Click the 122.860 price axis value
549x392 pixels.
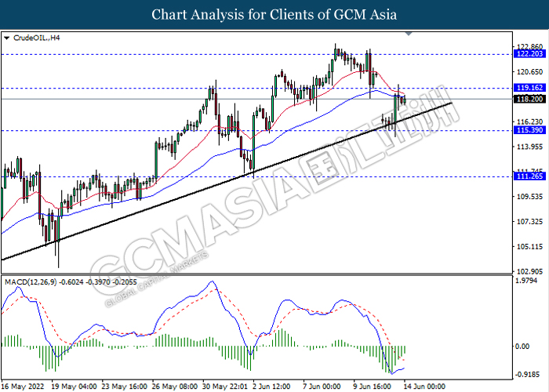[529, 46]
